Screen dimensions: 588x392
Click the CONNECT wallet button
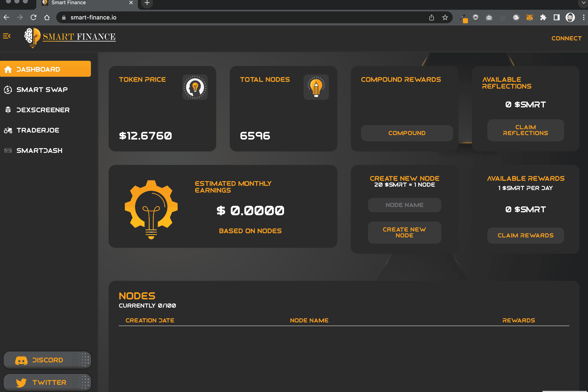[566, 38]
